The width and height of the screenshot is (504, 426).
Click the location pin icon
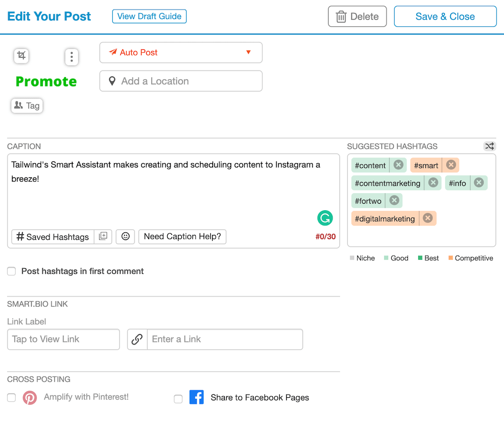click(112, 81)
